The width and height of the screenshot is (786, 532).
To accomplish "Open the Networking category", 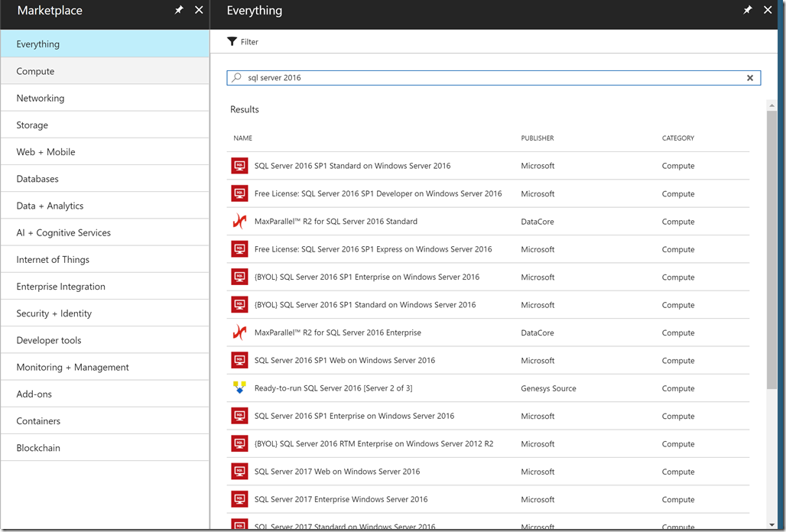I will [105, 98].
